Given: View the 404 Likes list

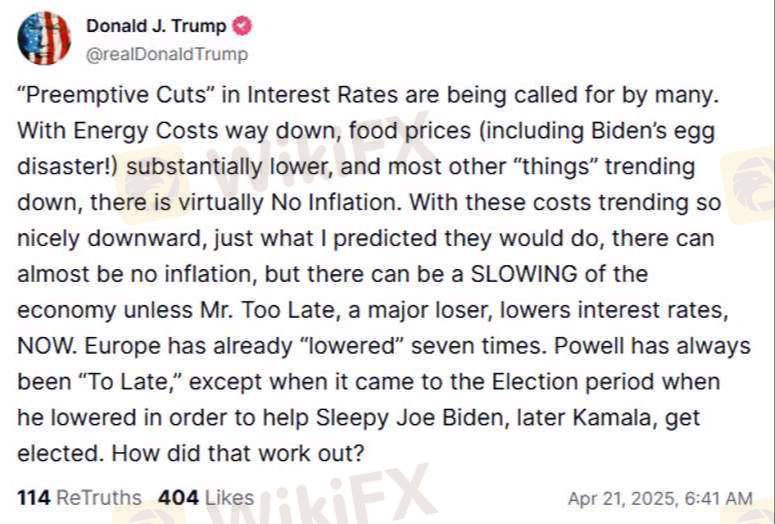Looking at the screenshot, I should (206, 498).
